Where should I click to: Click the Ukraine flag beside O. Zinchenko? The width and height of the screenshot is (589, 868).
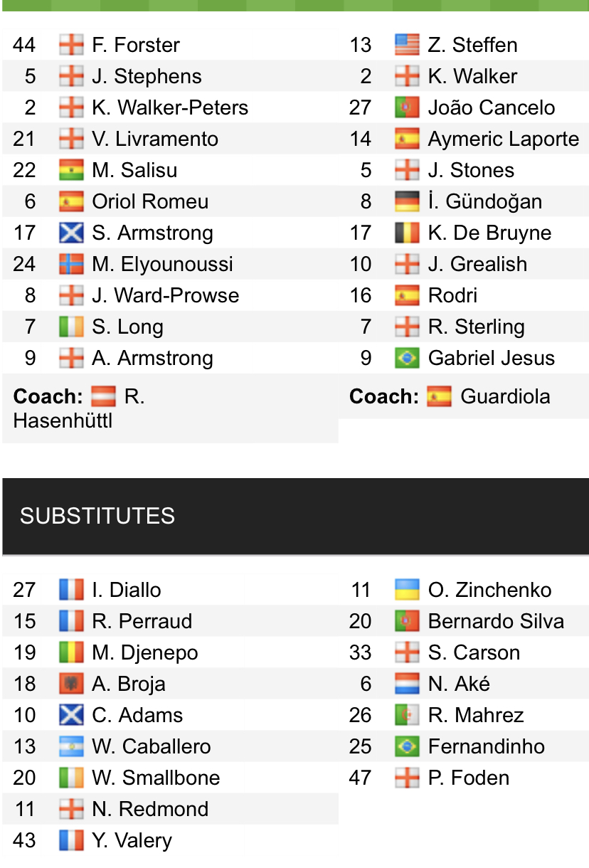[x=406, y=590]
